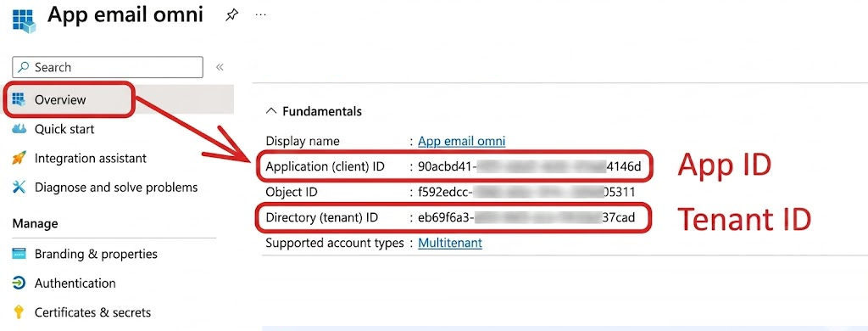
Task: Click the magnifier icon in Search
Action: tap(23, 67)
